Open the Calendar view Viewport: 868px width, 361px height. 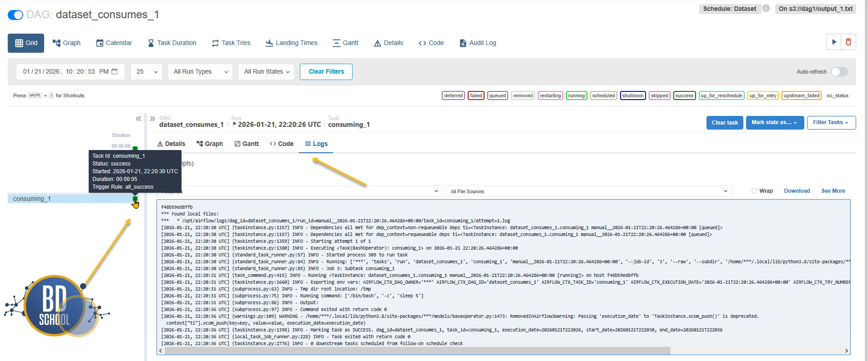114,43
